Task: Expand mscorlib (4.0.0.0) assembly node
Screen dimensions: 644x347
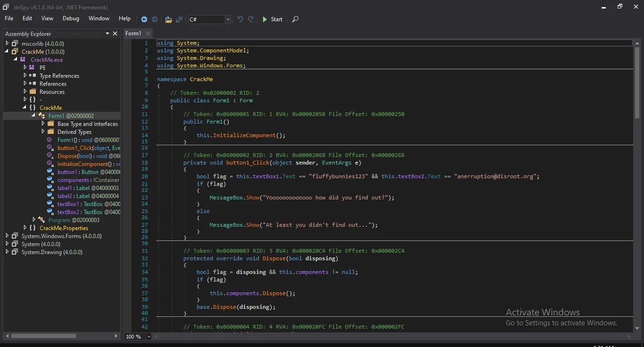Action: coord(7,43)
